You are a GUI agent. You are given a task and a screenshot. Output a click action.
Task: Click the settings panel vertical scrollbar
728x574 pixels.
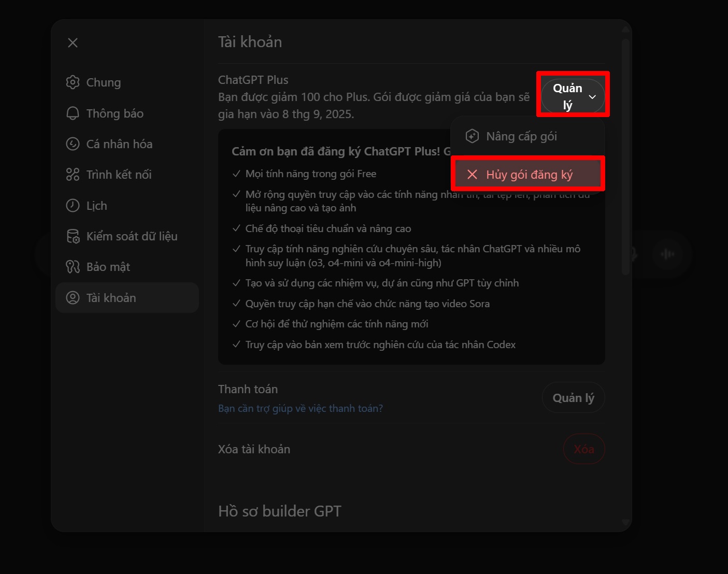(x=625, y=155)
